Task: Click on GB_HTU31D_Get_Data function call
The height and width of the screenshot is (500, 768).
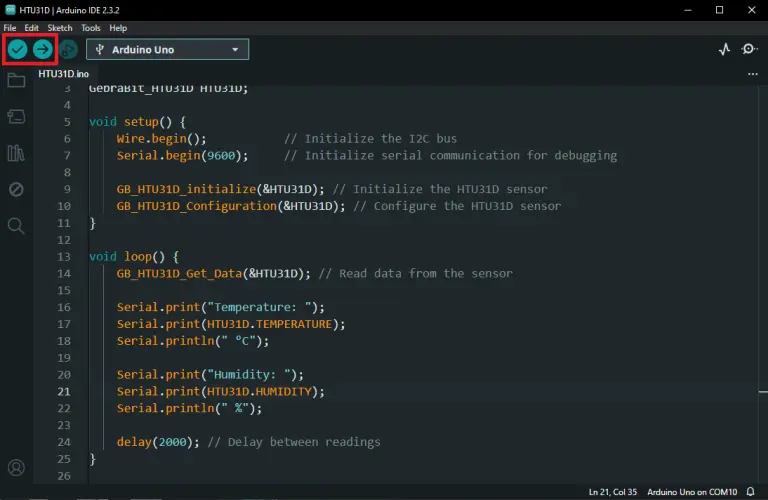Action: point(214,273)
